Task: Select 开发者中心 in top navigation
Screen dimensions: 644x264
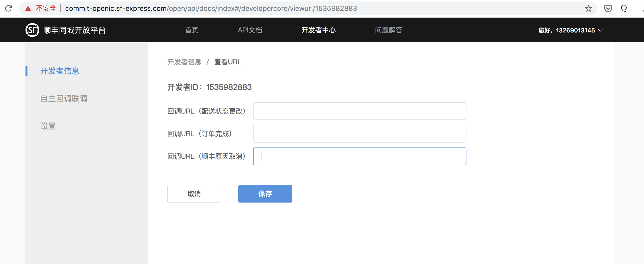Action: pos(318,30)
